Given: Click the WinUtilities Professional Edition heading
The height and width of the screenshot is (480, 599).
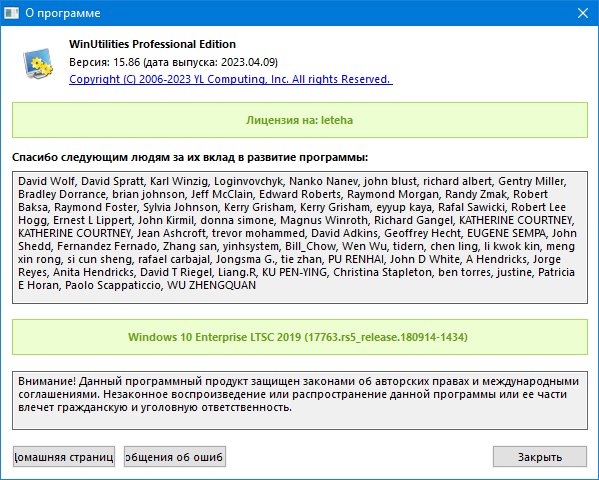Looking at the screenshot, I should coord(152,44).
